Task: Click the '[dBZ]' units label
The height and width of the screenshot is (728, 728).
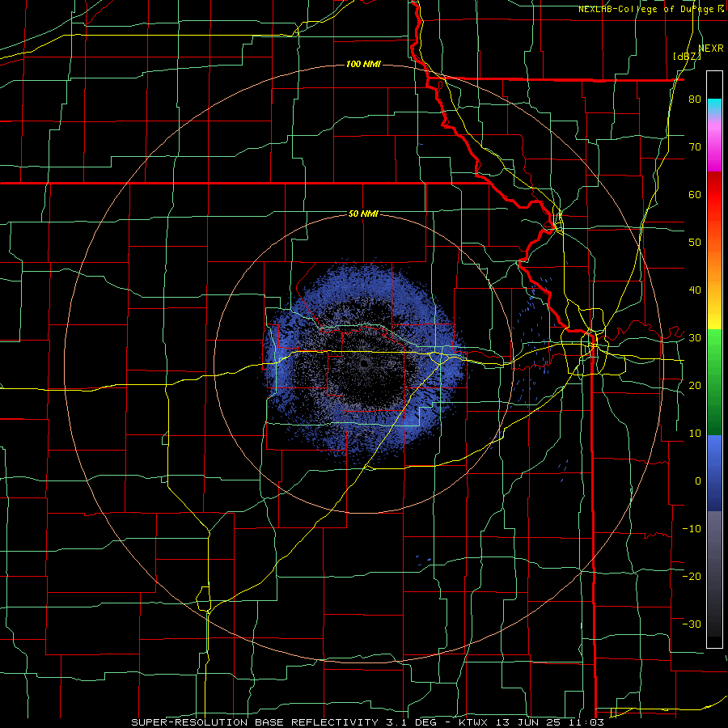Action: click(x=687, y=57)
